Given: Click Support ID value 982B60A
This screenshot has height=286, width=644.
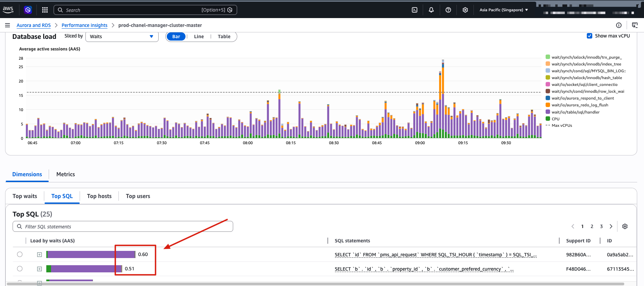Looking at the screenshot, I should click(578, 255).
